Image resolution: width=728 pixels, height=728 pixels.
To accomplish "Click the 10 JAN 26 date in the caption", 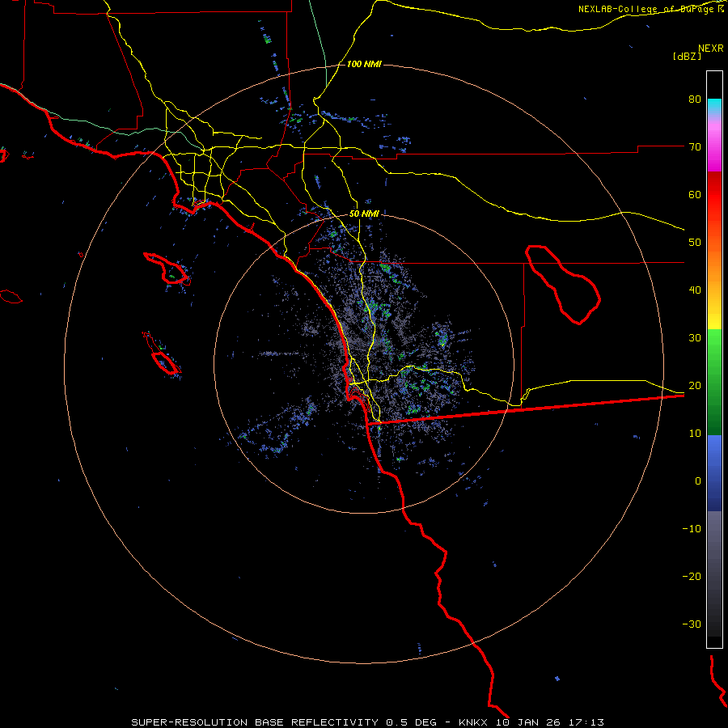I will [528, 722].
